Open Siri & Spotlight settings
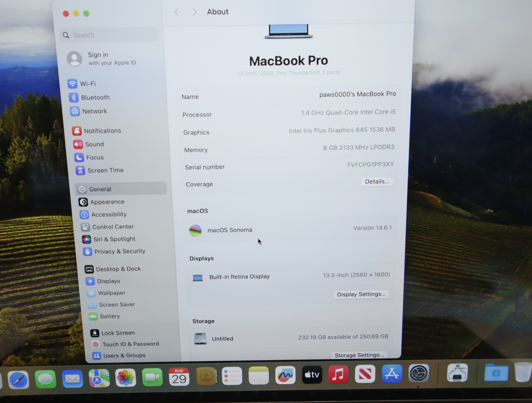Viewport: 532px width, 403px height. click(114, 239)
